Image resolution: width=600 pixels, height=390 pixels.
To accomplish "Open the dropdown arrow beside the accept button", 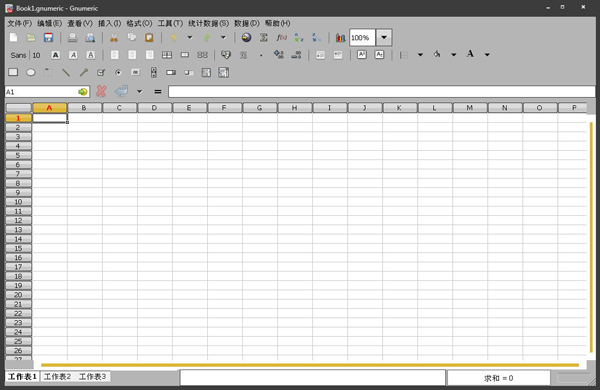I will pos(140,91).
